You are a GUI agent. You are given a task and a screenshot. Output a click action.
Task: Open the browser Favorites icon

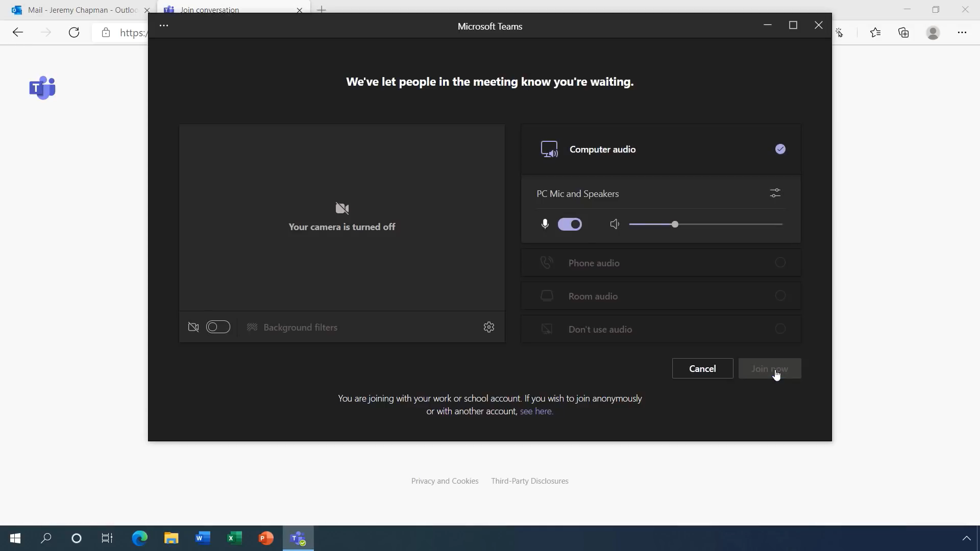875,33
